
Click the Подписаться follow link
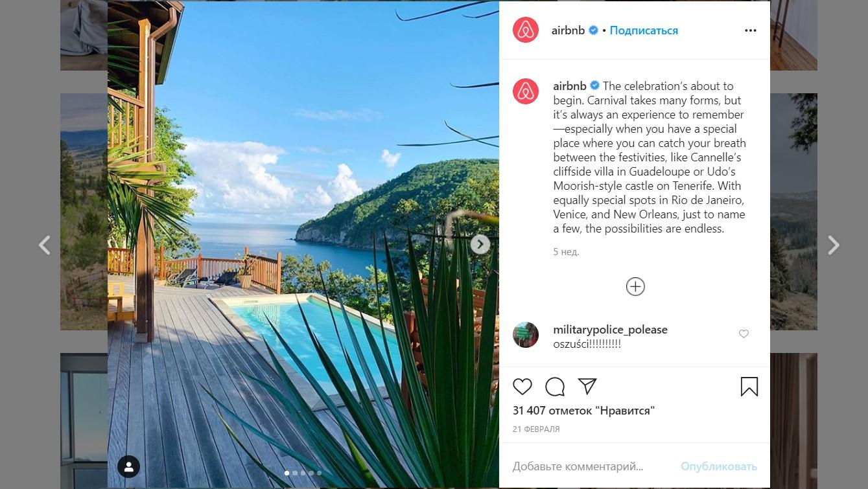[x=644, y=30]
